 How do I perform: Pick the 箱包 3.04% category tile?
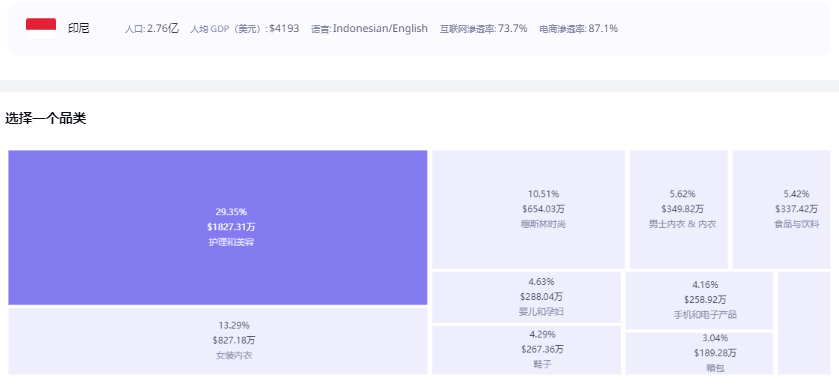(x=699, y=353)
